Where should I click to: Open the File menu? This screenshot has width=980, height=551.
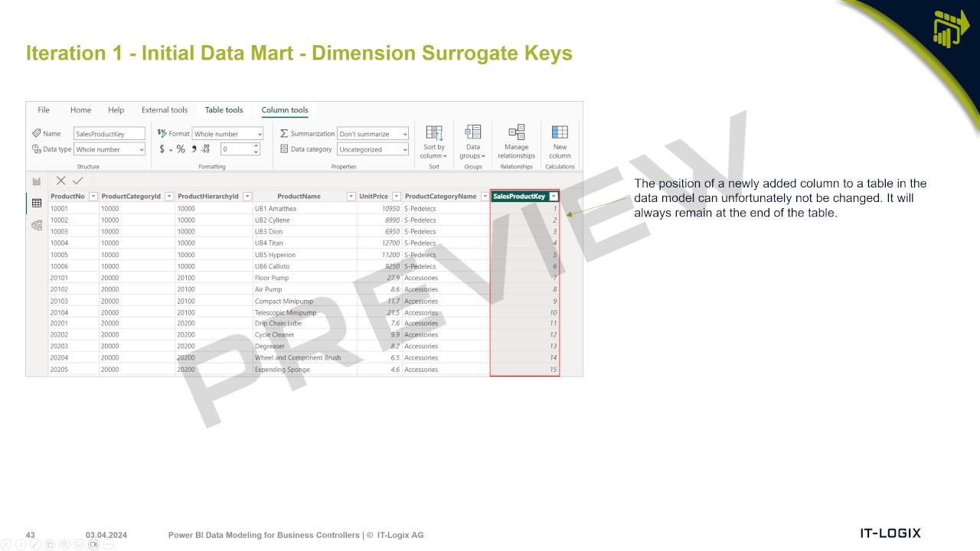pos(44,110)
